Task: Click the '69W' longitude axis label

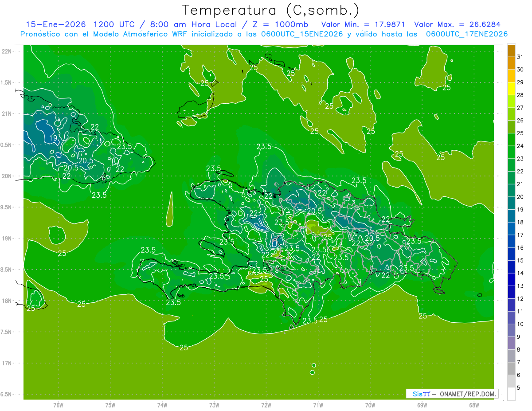Action: [422, 405]
